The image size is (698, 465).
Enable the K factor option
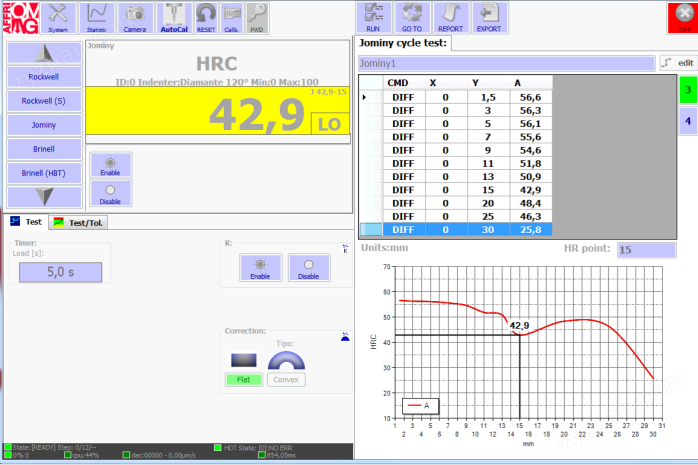click(x=259, y=267)
